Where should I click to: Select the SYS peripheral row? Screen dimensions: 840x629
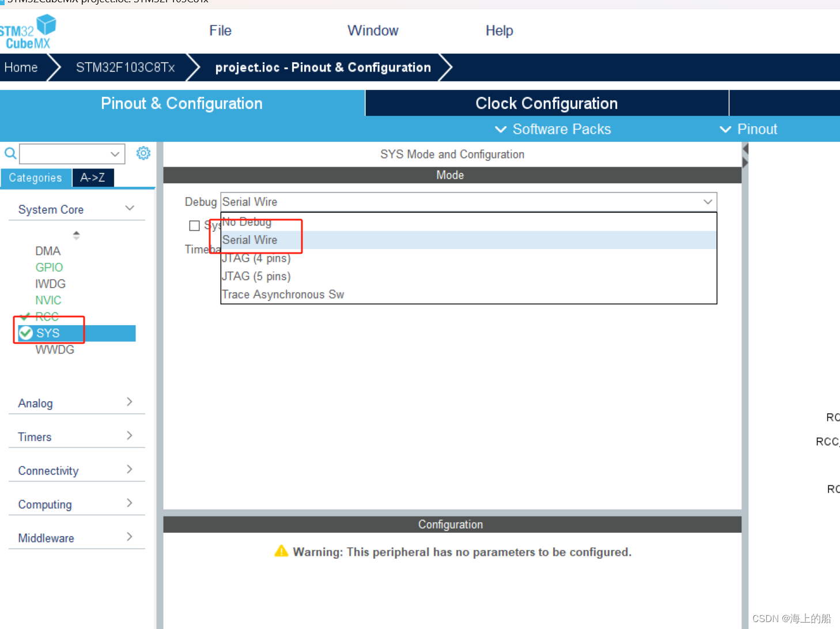(77, 333)
